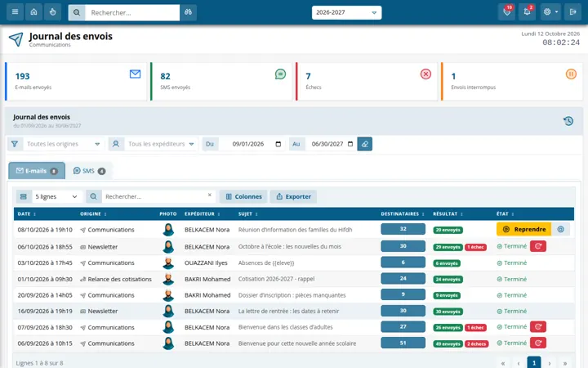The height and width of the screenshot is (368, 588).
Task: Switch to the SMS tab
Action: pos(89,171)
